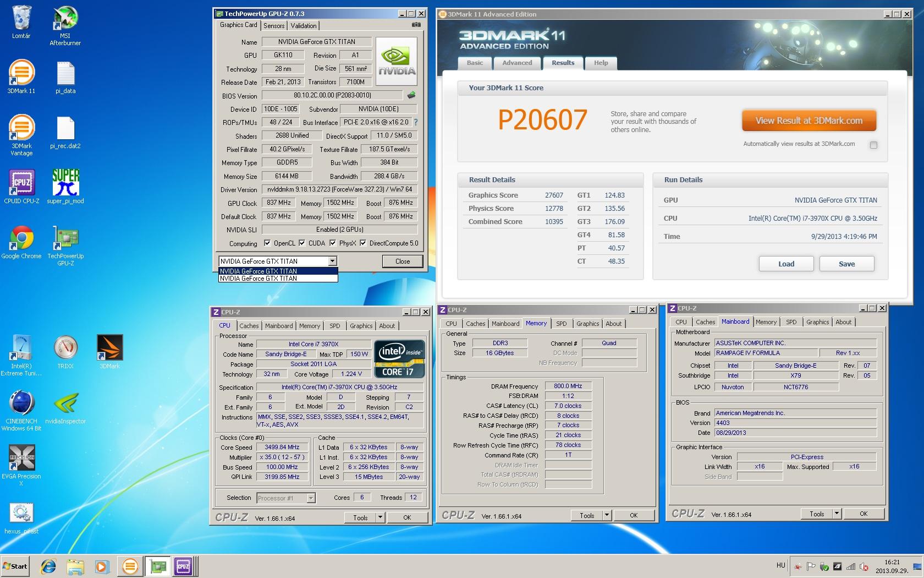Viewport: 924px width, 578px height.
Task: Click the NVIDIA logo in GPU-Z
Action: tap(397, 61)
